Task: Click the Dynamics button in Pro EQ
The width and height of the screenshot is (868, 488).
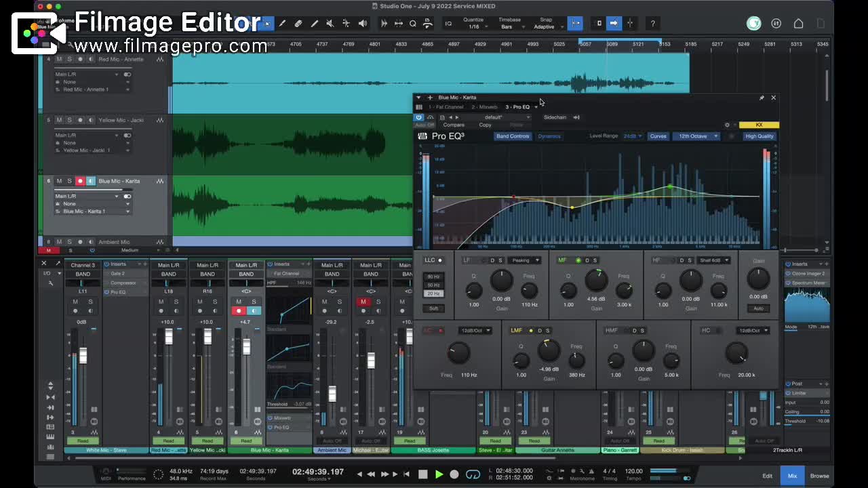Action: [x=549, y=136]
